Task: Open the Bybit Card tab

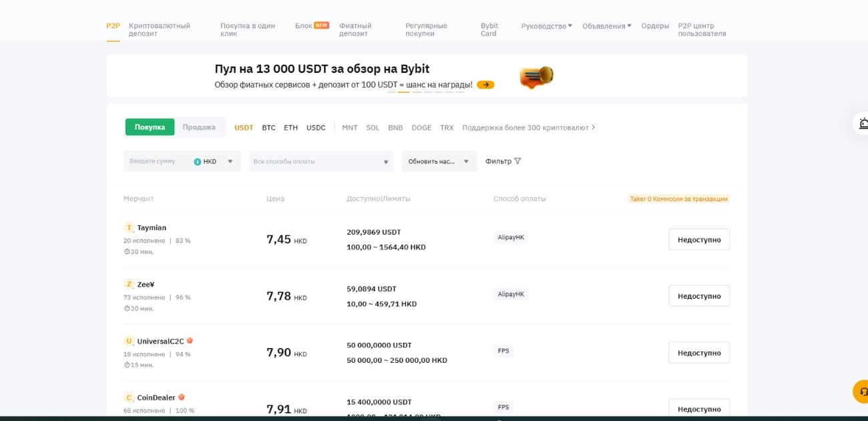Action: (x=489, y=29)
